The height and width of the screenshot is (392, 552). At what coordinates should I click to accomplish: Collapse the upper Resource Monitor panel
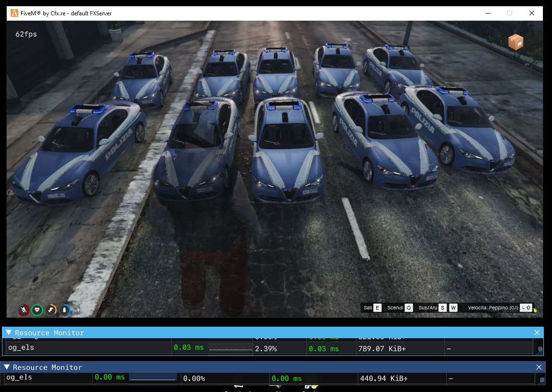click(9, 332)
